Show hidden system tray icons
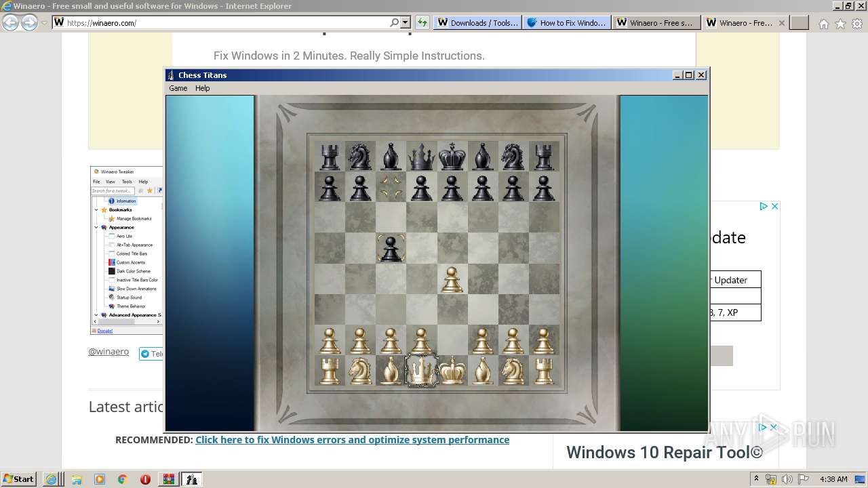This screenshot has height=488, width=868. 756,479
